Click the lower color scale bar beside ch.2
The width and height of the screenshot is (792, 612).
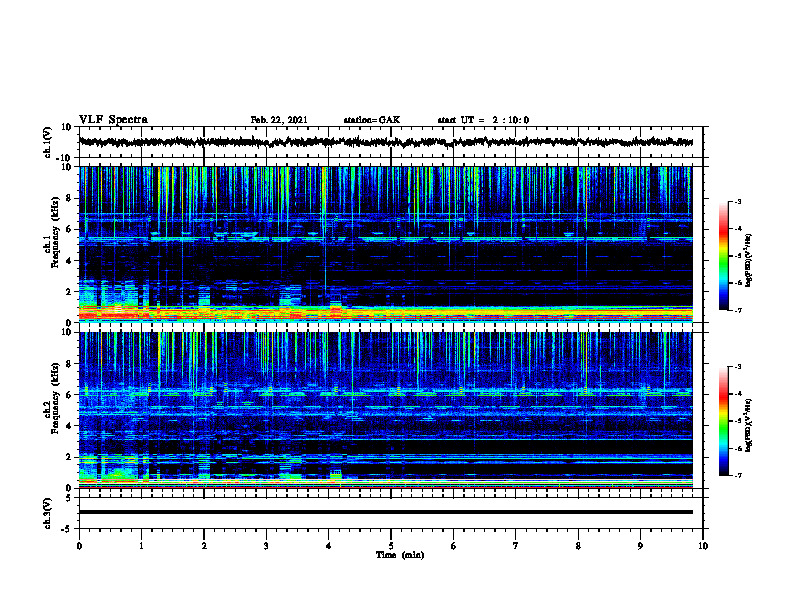pos(724,421)
